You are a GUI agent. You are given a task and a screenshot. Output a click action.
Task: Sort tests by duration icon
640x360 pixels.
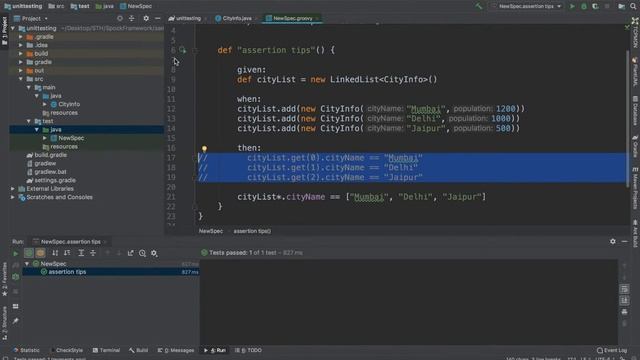tap(67, 253)
